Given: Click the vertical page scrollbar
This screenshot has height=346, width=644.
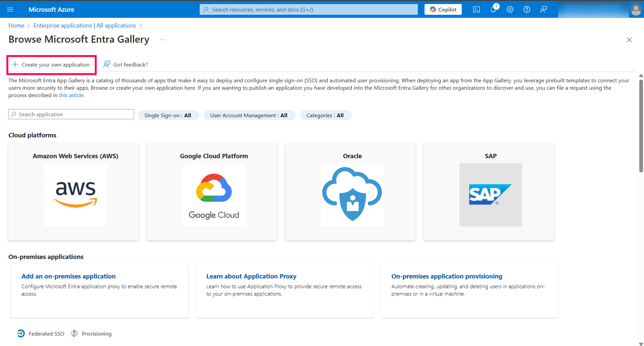Looking at the screenshot, I should point(641,126).
